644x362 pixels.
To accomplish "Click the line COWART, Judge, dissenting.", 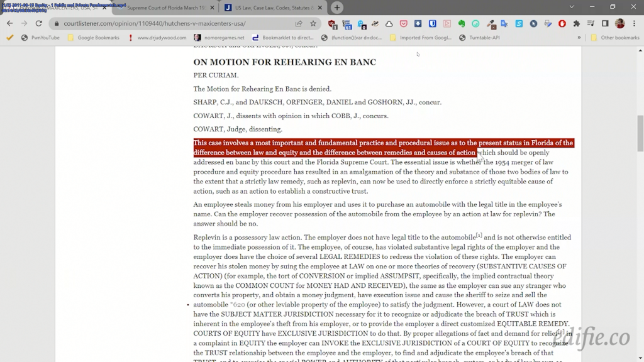I will (238, 129).
